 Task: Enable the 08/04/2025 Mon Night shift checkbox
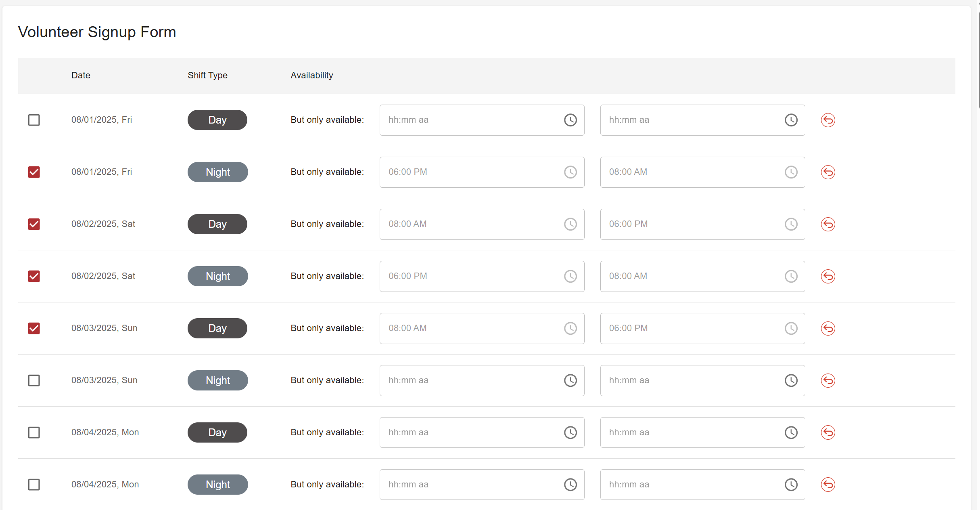tap(34, 485)
